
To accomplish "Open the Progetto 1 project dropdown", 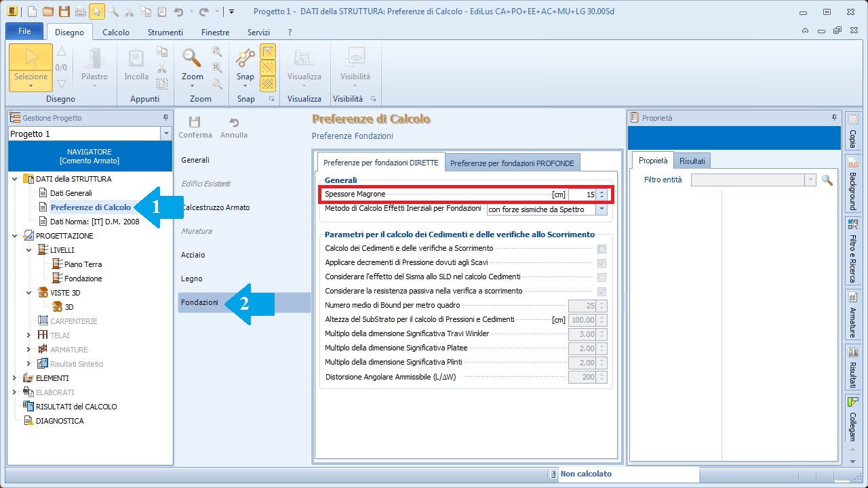I will click(166, 134).
